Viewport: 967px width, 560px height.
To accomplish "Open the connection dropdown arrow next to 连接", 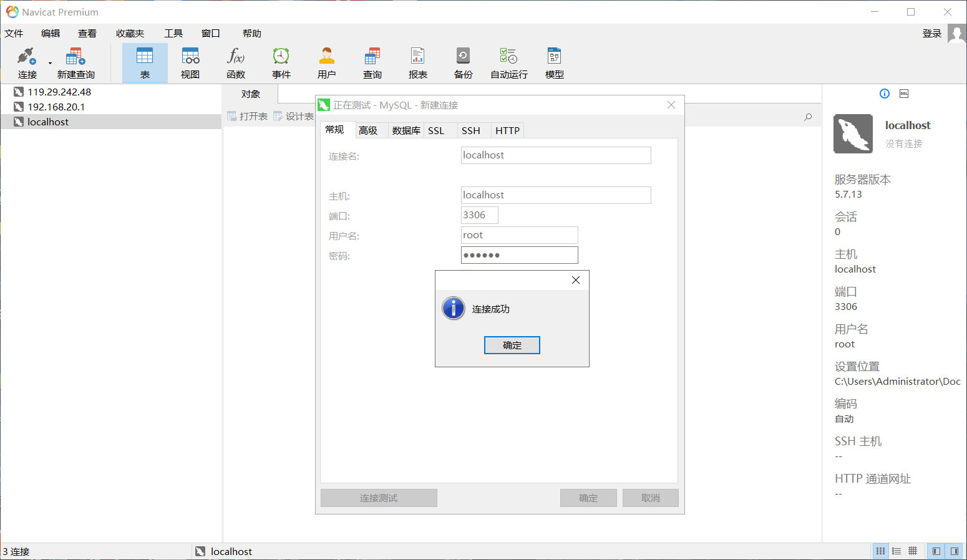I will coord(50,63).
